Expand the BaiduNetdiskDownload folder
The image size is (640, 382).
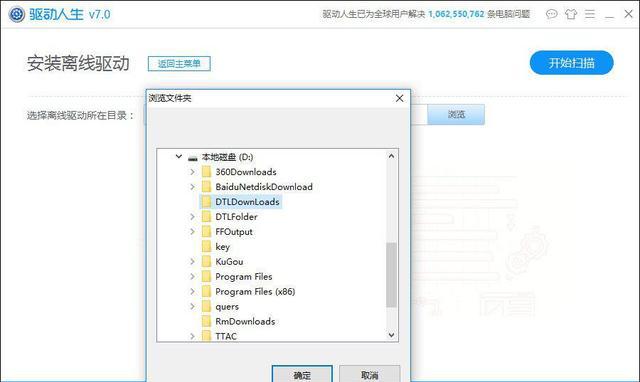tap(192, 187)
